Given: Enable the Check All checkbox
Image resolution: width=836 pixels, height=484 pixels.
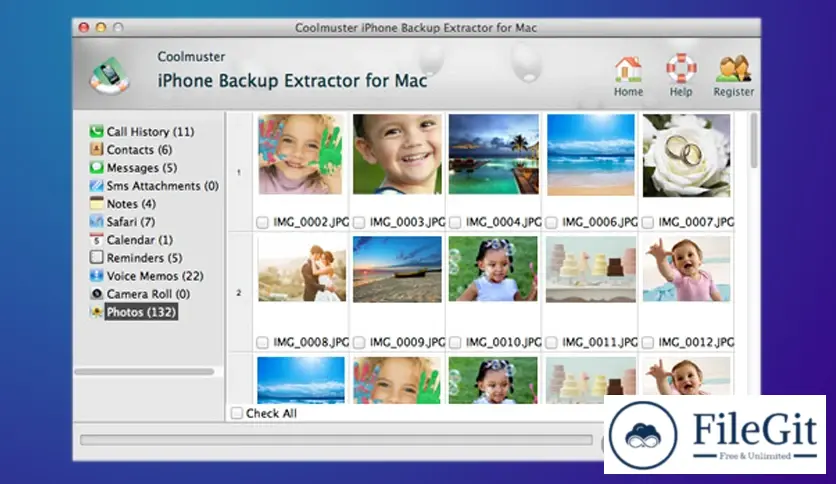Looking at the screenshot, I should tap(237, 413).
